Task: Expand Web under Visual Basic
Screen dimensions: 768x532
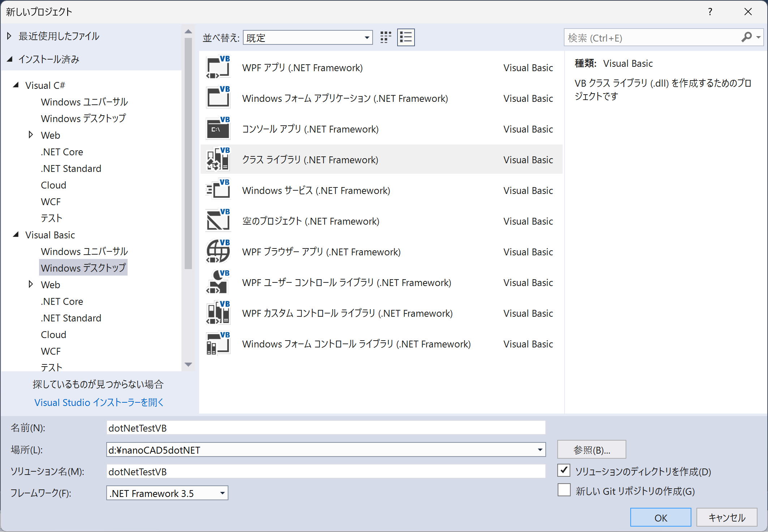Action: click(x=31, y=284)
